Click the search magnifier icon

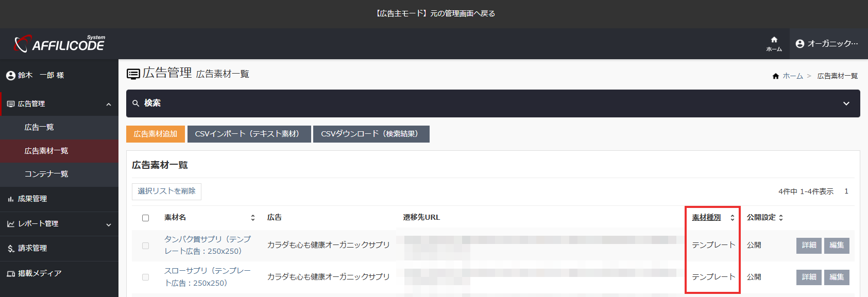coord(136,103)
